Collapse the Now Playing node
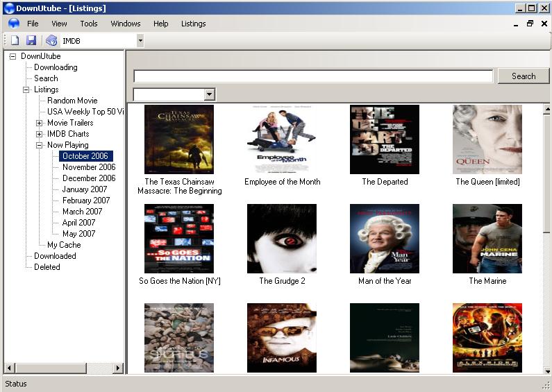The height and width of the screenshot is (392, 552). tap(40, 145)
